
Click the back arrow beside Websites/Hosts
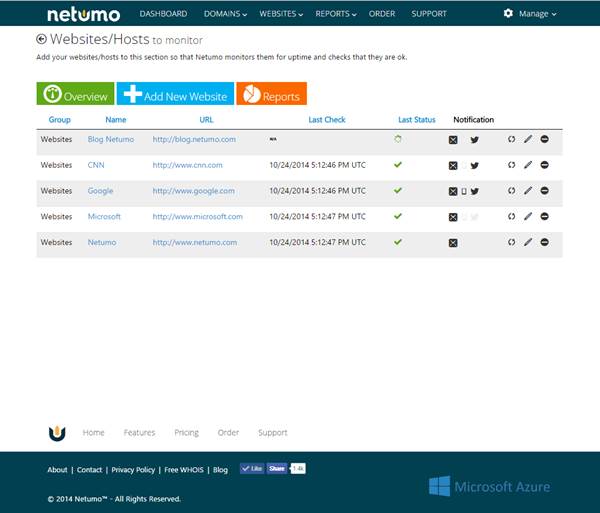[x=41, y=39]
